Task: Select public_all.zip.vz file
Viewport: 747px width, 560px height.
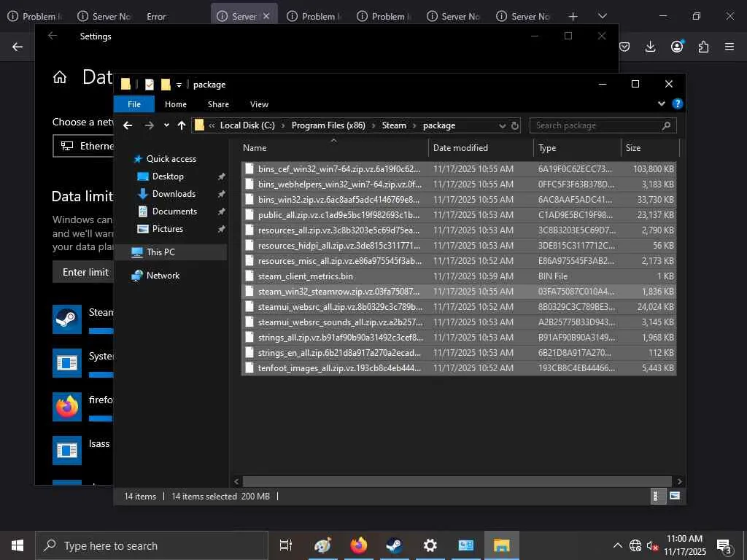Action: [x=459, y=215]
